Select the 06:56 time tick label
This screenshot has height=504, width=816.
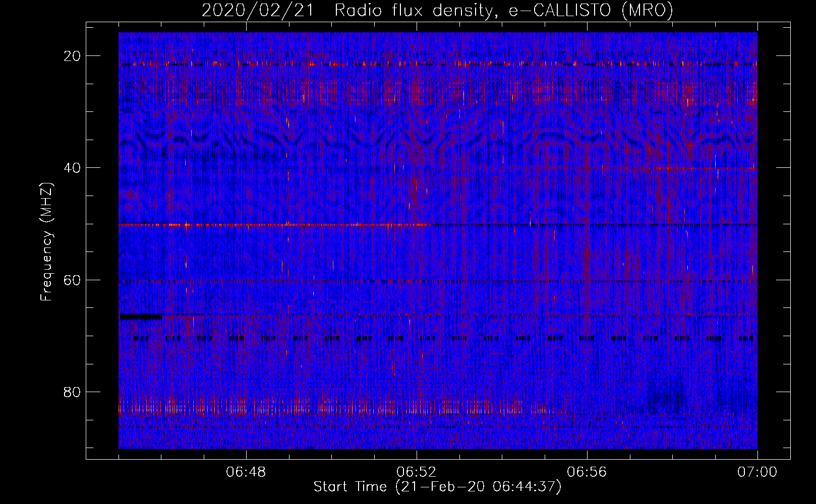(587, 472)
